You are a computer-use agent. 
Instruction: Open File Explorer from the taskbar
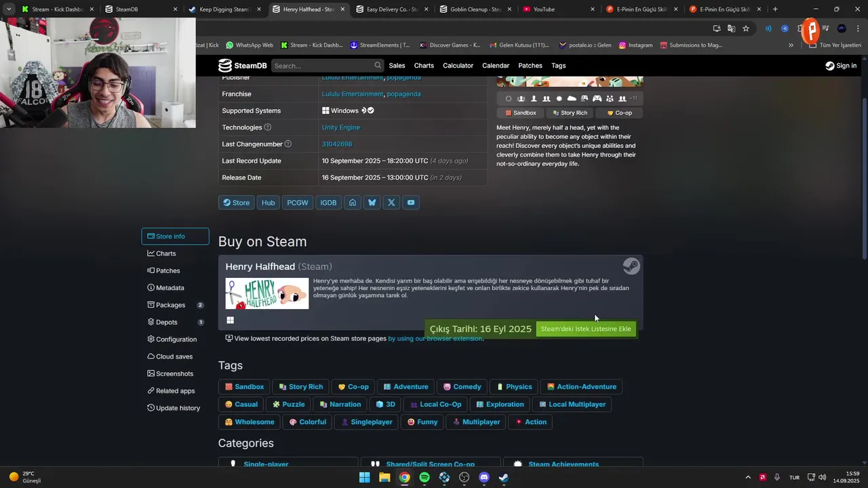pyautogui.click(x=384, y=477)
